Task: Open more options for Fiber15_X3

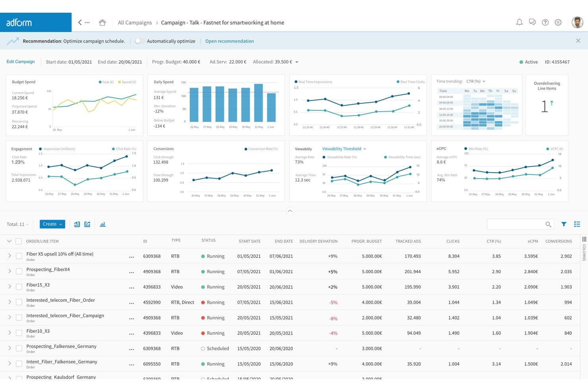Action: point(132,288)
